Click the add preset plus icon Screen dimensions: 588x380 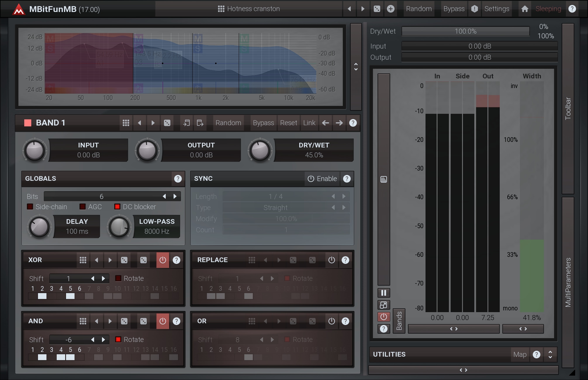click(x=390, y=9)
